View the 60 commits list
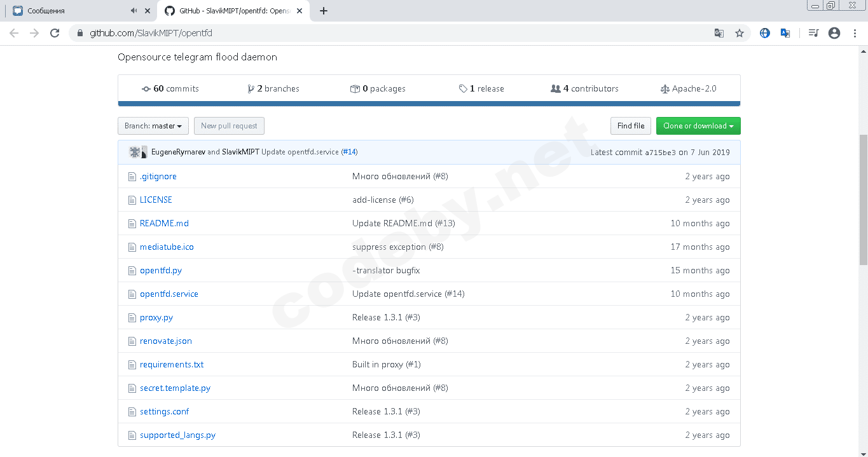The height and width of the screenshot is (457, 868). [170, 89]
